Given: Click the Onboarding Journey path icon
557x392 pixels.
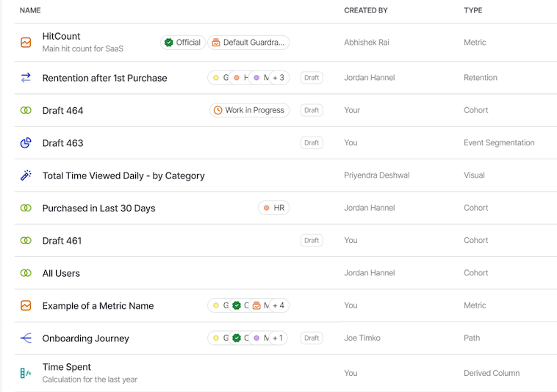Looking at the screenshot, I should click(26, 338).
